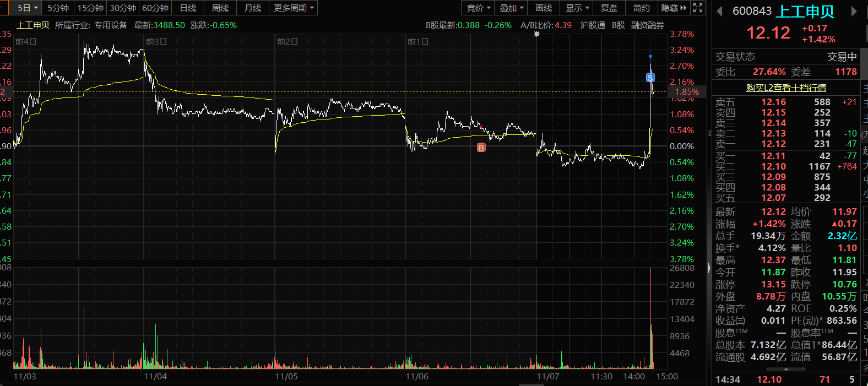The image size is (868, 386).
Task: Select 买一 row priced 12.11
Action: (786, 156)
